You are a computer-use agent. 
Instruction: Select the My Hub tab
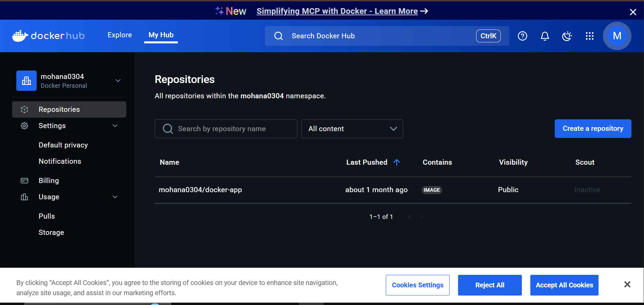[161, 35]
